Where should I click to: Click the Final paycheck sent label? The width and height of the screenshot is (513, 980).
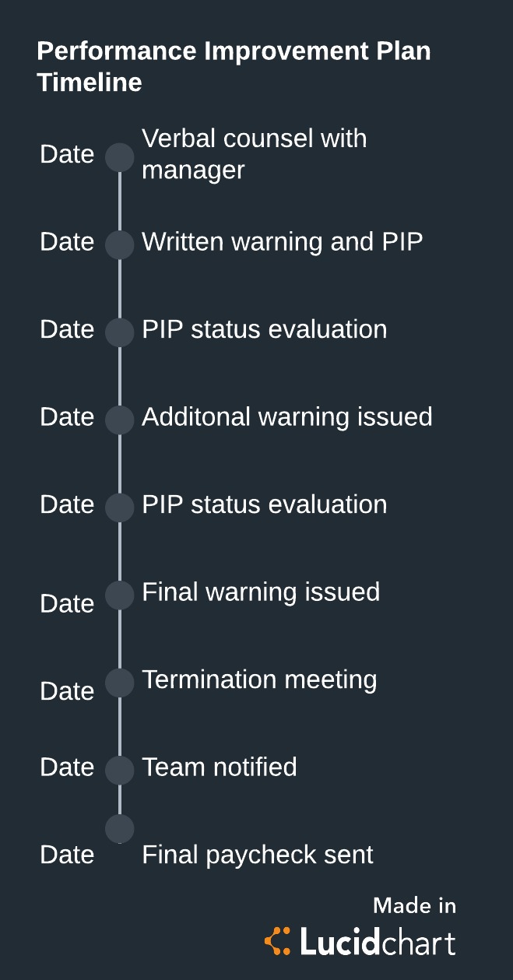click(258, 855)
